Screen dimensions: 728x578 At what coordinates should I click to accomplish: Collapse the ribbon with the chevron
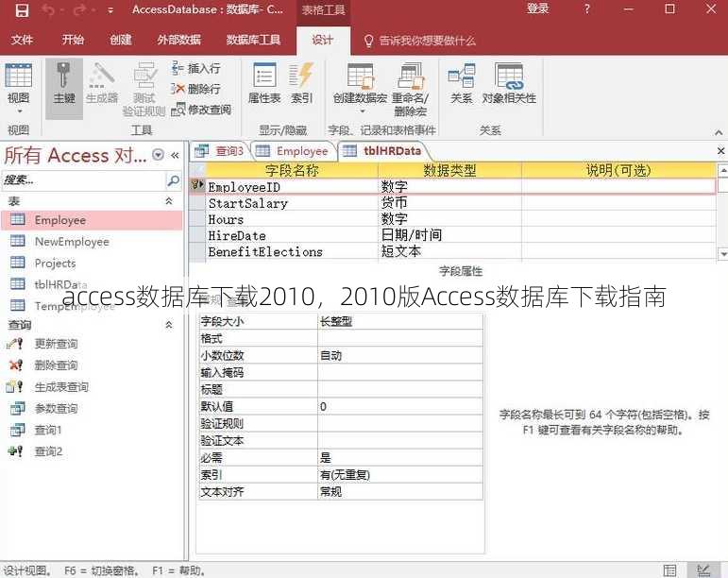[719, 132]
